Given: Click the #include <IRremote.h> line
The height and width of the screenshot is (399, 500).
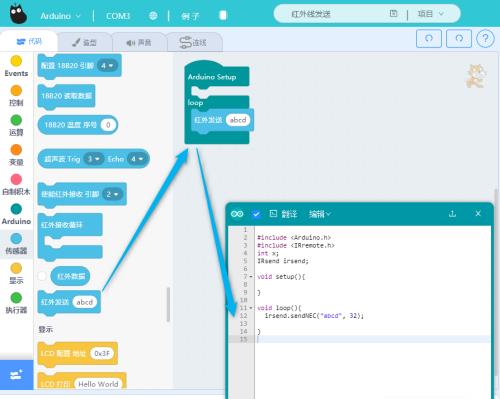Looking at the screenshot, I should [296, 245].
